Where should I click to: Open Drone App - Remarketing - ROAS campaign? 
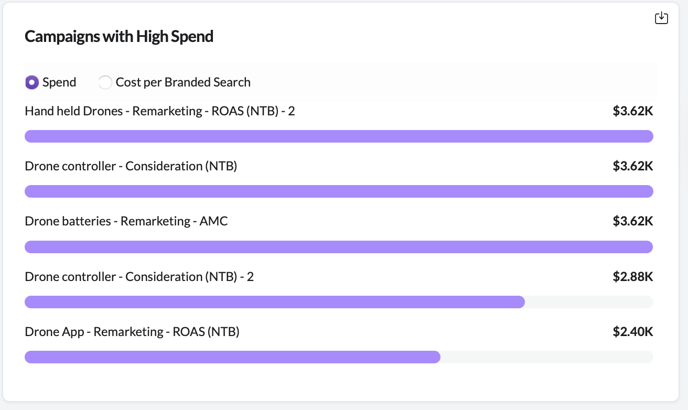132,331
